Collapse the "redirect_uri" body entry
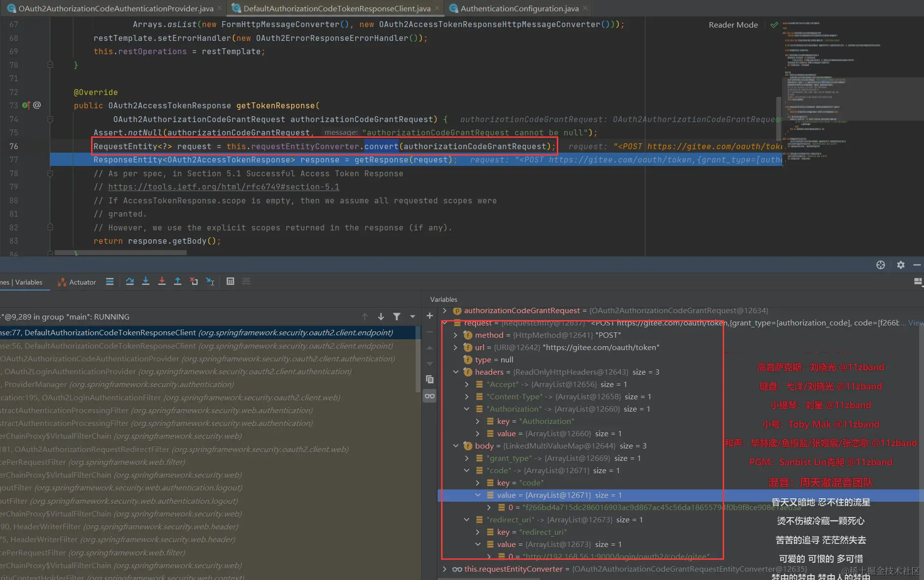Screen dimensions: 924x580 click(x=467, y=519)
